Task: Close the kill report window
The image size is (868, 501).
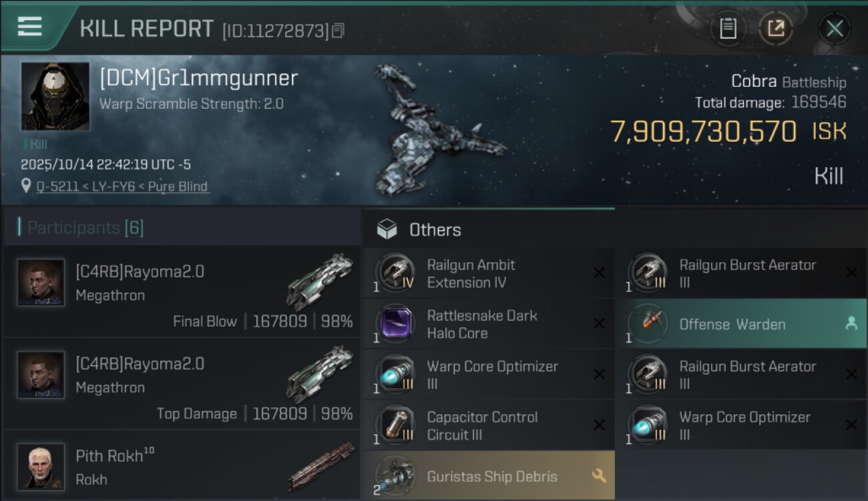Action: click(835, 28)
